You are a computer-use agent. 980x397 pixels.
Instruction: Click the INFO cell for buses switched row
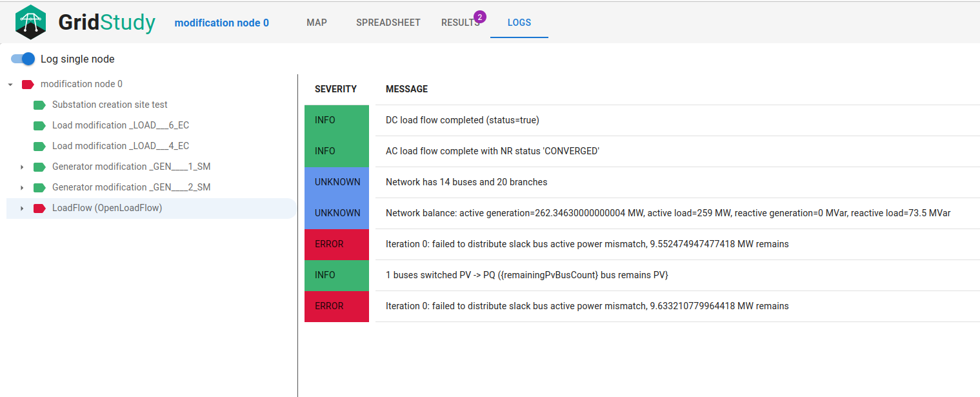(337, 276)
